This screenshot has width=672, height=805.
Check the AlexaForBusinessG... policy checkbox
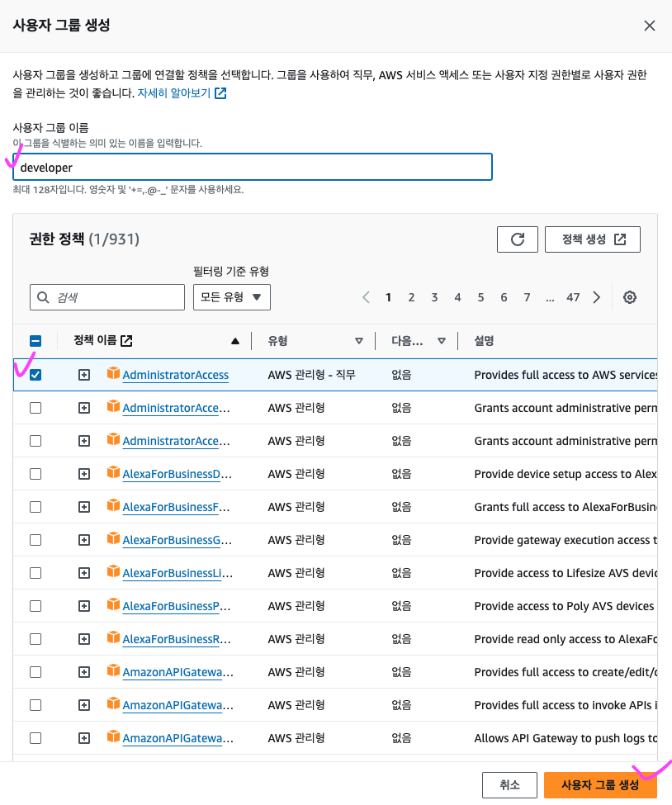pos(35,540)
